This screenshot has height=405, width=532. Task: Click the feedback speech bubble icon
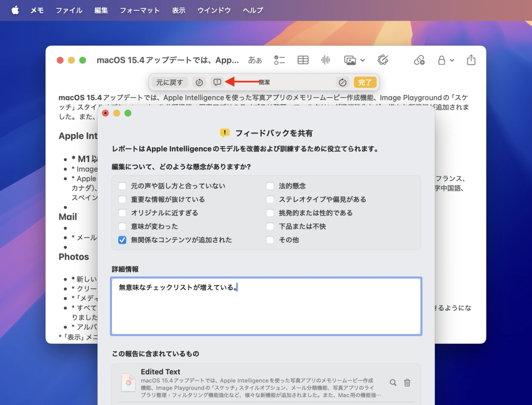coord(217,82)
